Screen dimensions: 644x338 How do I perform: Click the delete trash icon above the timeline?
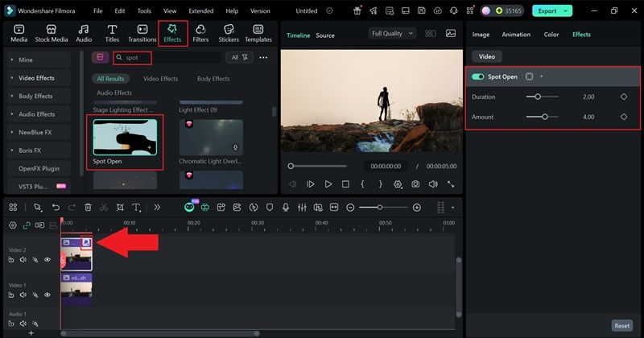pos(88,207)
